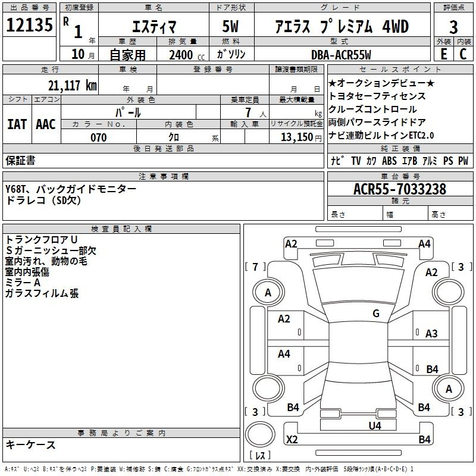Click the 幅 dimension field
The height and width of the screenshot is (476, 476).
point(406,214)
